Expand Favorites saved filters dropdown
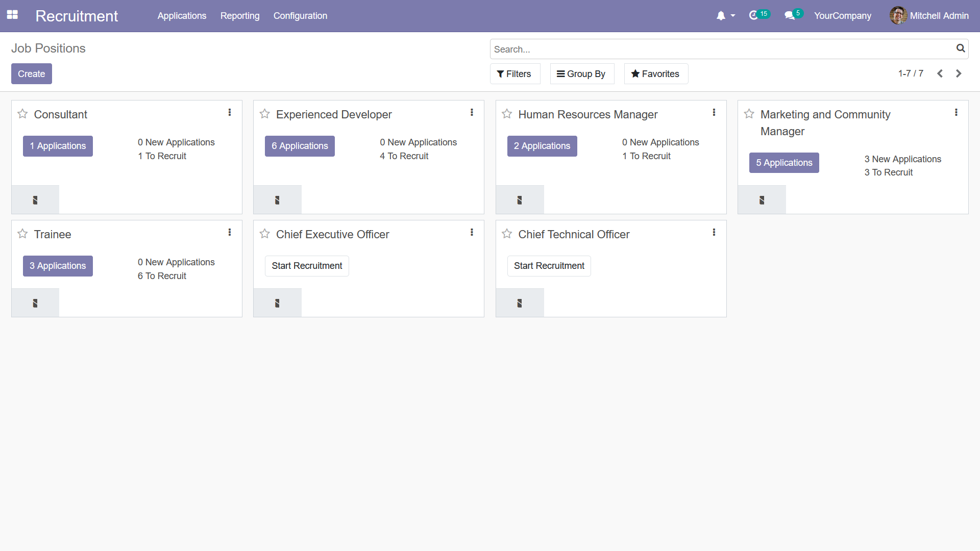 click(655, 74)
